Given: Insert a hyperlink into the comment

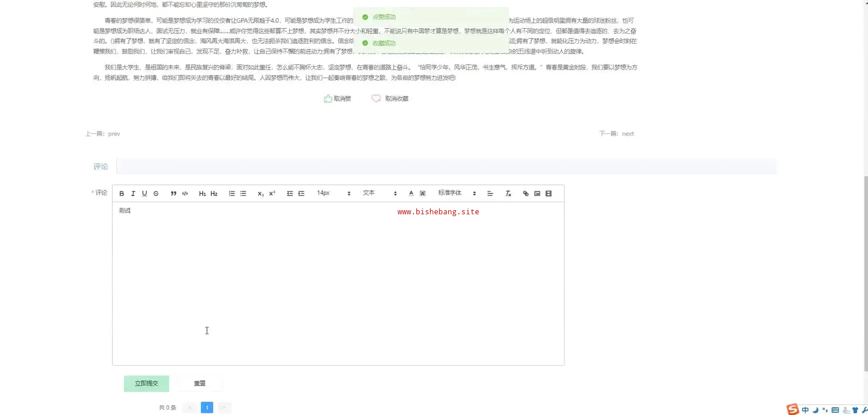Looking at the screenshot, I should [526, 193].
